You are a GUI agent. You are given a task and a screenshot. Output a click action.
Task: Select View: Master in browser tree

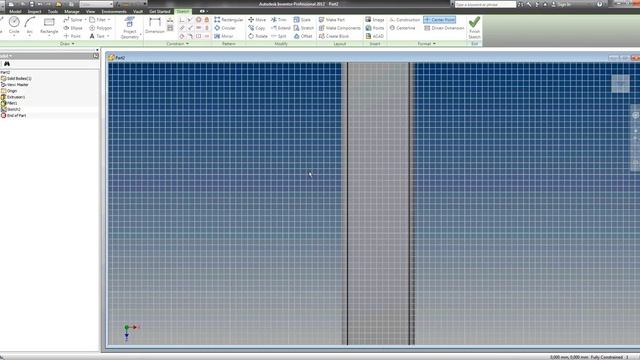[x=15, y=84]
